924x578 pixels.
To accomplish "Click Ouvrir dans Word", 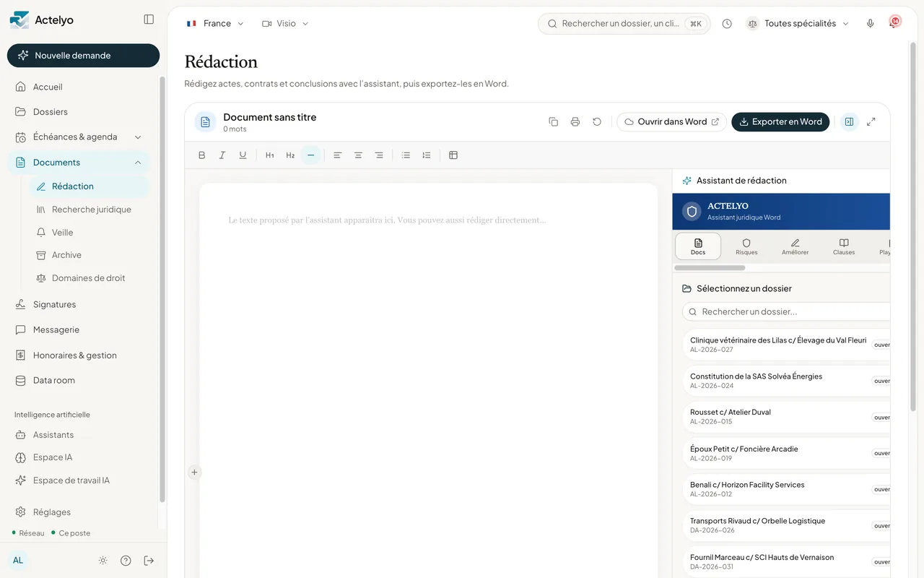I will click(x=671, y=122).
